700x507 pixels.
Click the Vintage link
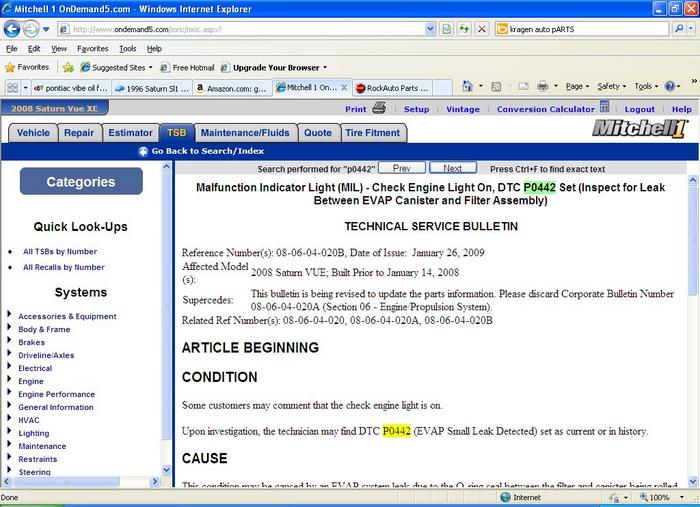point(463,109)
